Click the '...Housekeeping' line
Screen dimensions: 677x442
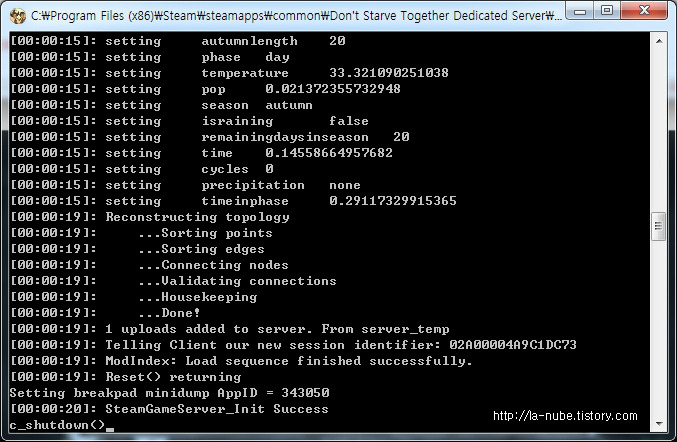tap(133, 297)
